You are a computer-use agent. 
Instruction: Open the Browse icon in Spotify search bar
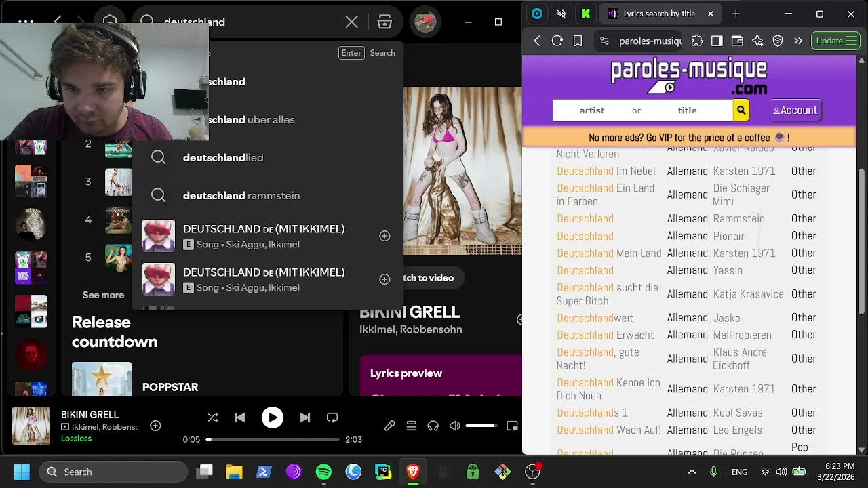pyautogui.click(x=384, y=22)
